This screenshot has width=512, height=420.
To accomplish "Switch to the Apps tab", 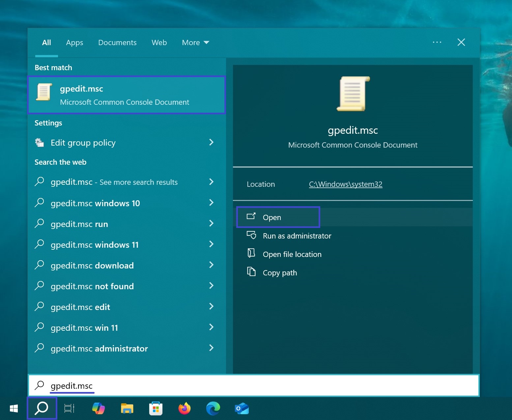I will tap(74, 42).
